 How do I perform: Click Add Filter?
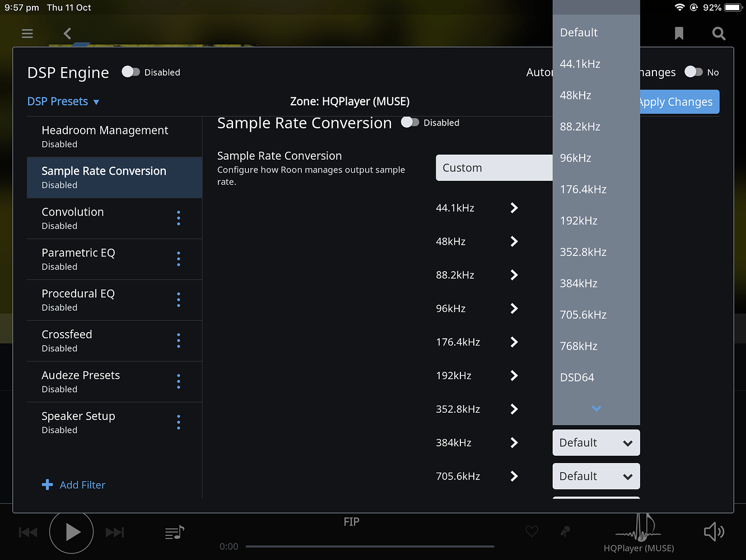(x=73, y=484)
